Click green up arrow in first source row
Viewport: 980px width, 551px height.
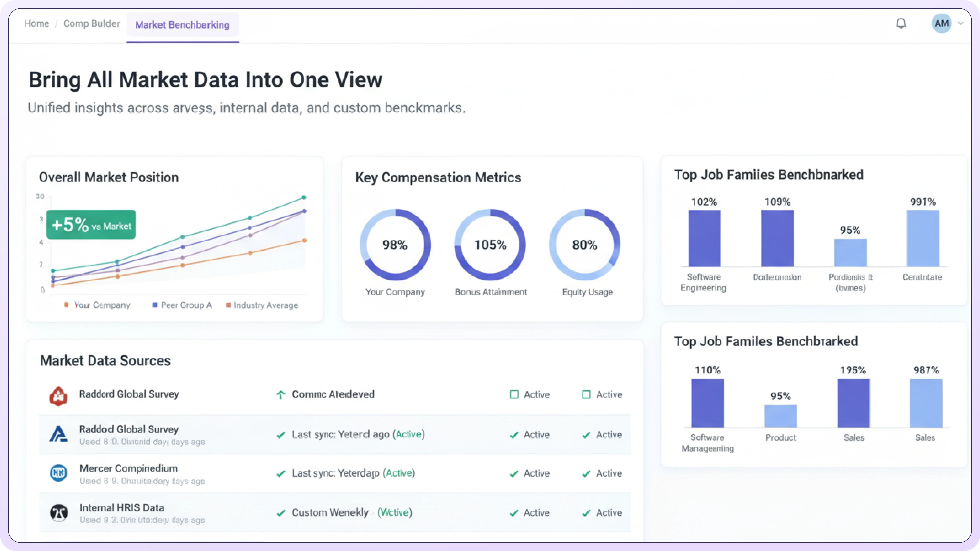click(281, 395)
